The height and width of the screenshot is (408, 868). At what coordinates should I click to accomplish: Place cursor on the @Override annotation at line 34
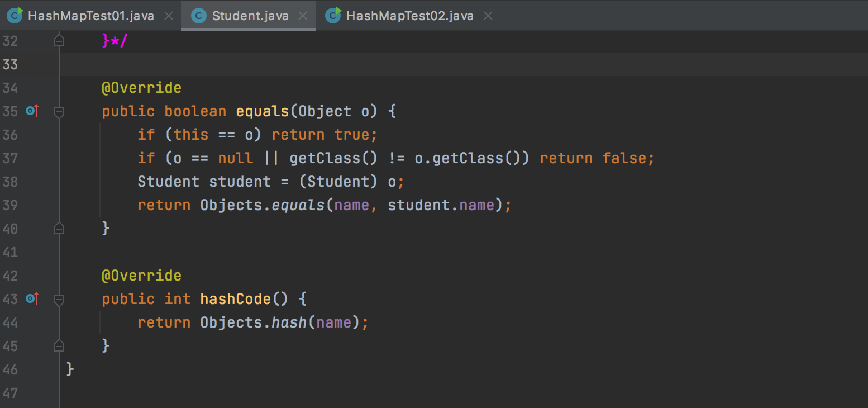(141, 88)
